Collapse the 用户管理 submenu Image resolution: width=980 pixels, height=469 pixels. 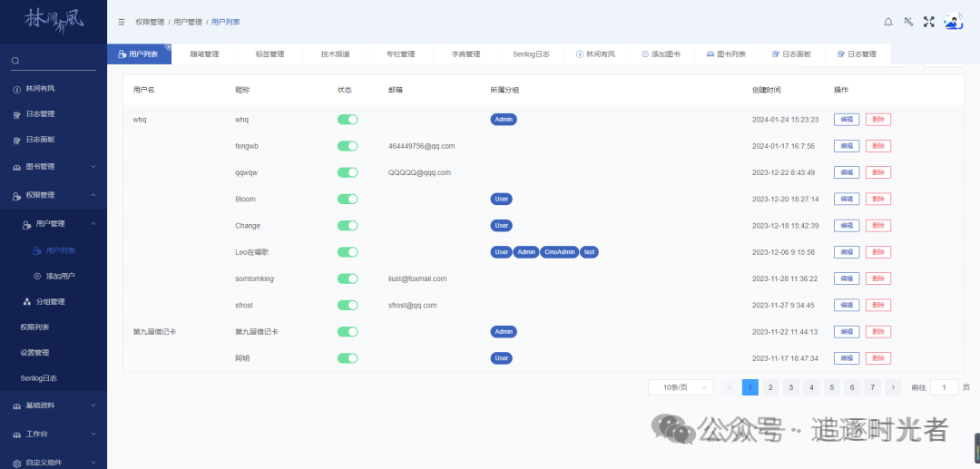(54, 223)
